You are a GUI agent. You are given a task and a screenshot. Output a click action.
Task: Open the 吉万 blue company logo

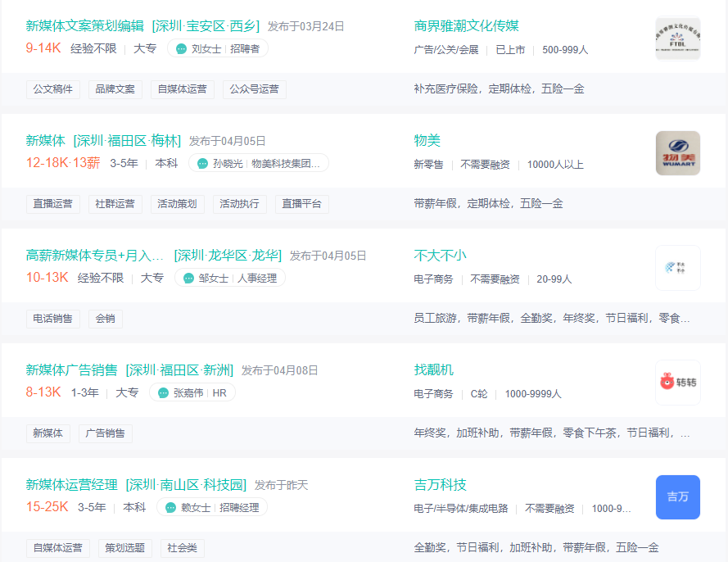pyautogui.click(x=677, y=497)
